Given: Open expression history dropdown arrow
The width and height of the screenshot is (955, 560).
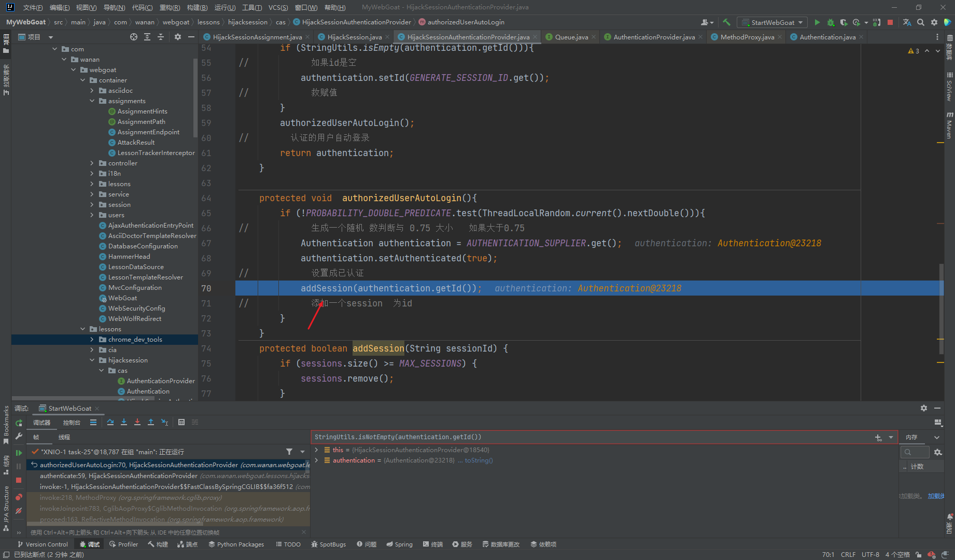Looking at the screenshot, I should pyautogui.click(x=891, y=438).
